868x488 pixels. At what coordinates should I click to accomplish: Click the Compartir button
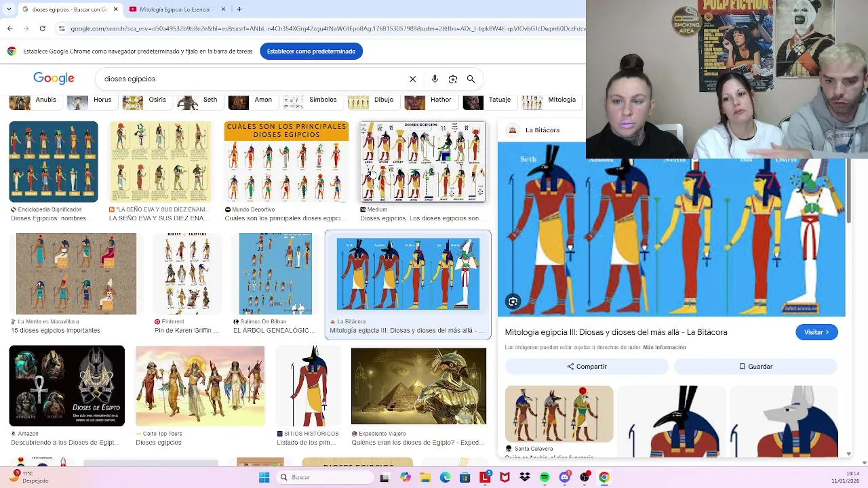(x=587, y=366)
